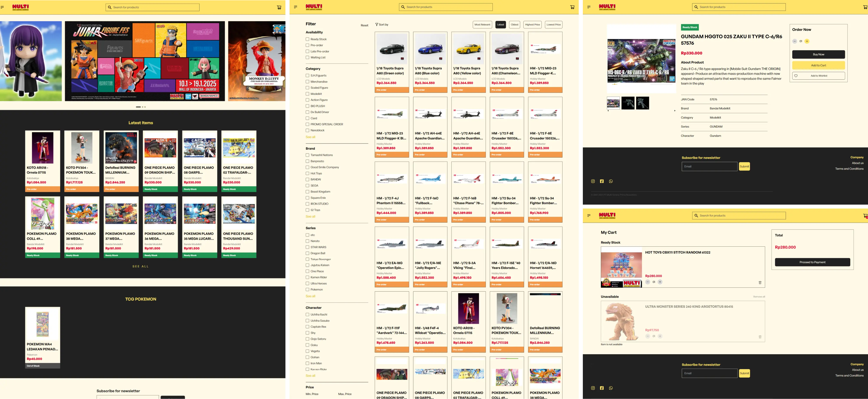Sort by Highest Price

point(532,25)
